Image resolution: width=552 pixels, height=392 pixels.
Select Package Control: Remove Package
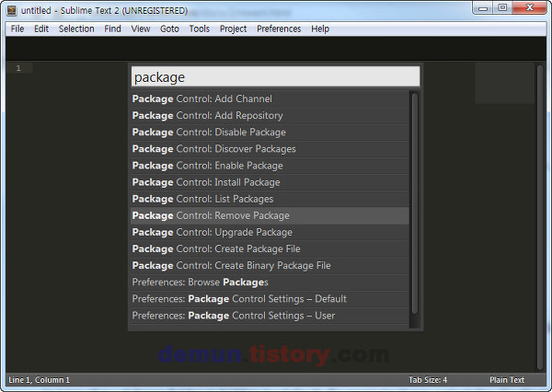[270, 215]
